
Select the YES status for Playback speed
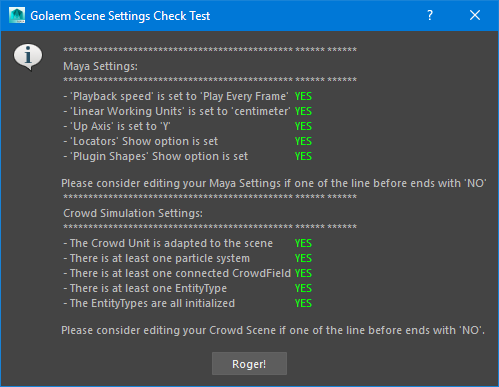tap(303, 96)
